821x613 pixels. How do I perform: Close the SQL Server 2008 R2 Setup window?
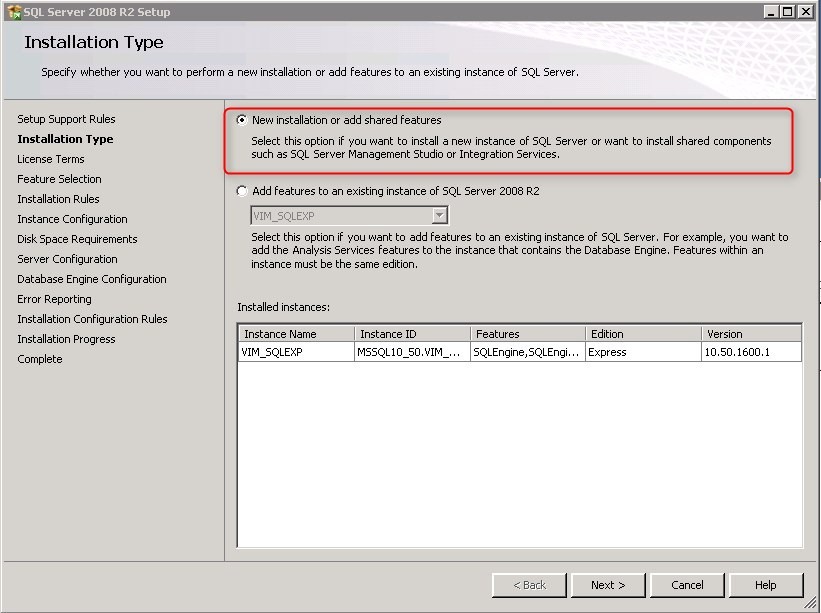(x=805, y=12)
